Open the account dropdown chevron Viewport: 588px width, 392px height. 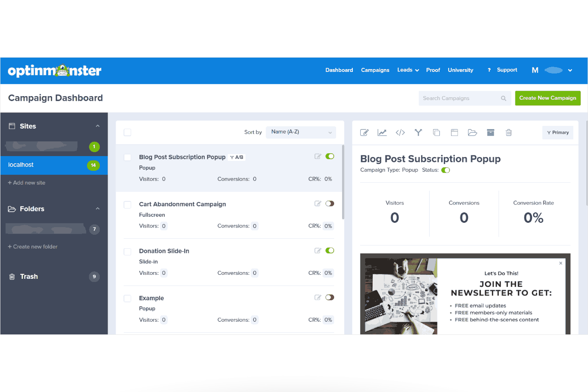click(570, 70)
